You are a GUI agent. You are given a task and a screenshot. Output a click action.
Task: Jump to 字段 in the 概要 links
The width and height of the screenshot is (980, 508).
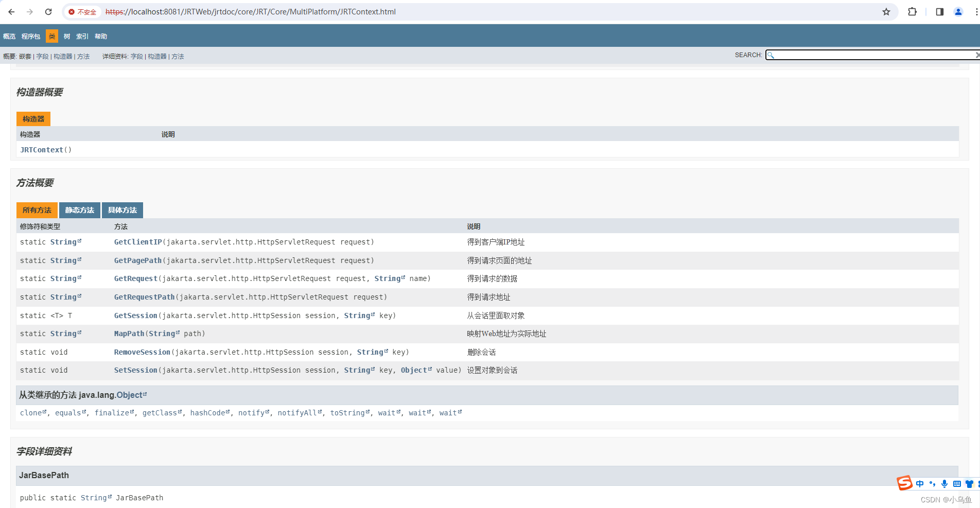tap(42, 57)
